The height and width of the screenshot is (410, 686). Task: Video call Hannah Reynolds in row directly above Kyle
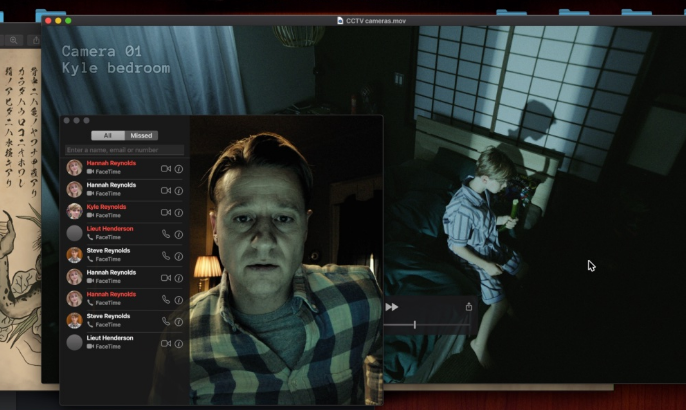pos(166,190)
